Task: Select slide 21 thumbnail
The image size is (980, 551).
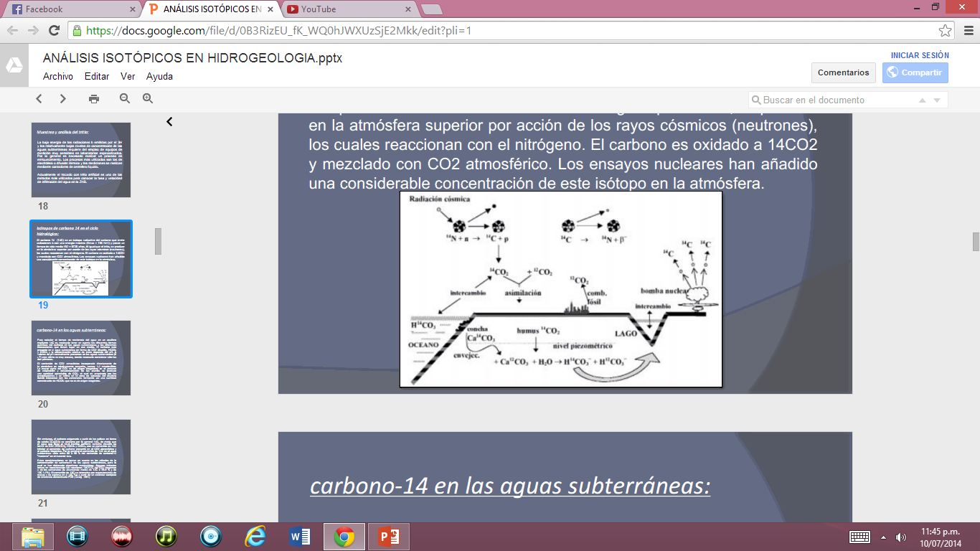Action: click(x=80, y=457)
